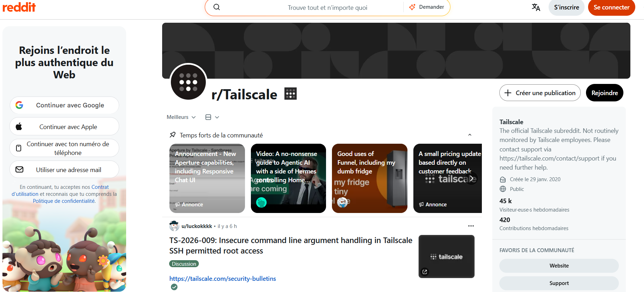Open the tailscale.com security-bulletins link
Screen dimensions: 644x292
pos(223,279)
